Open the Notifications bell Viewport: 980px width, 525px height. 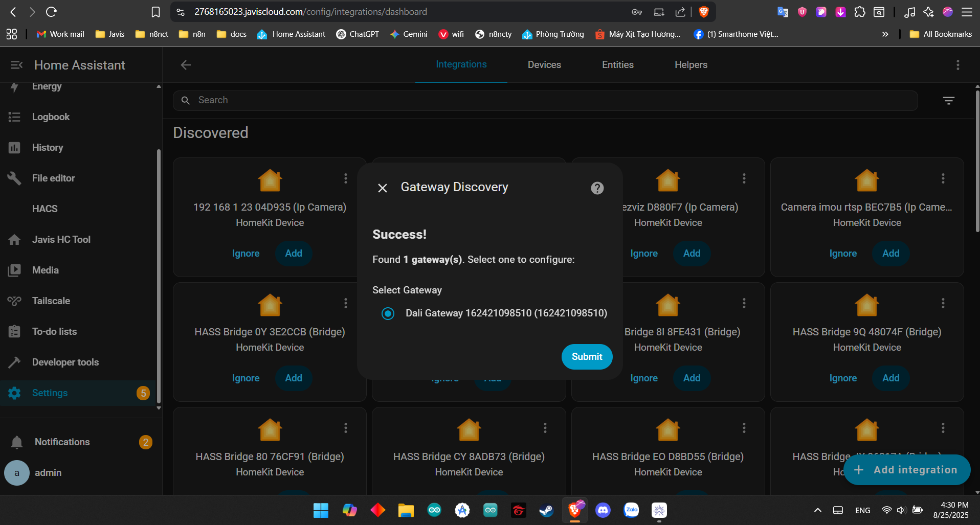point(17,442)
